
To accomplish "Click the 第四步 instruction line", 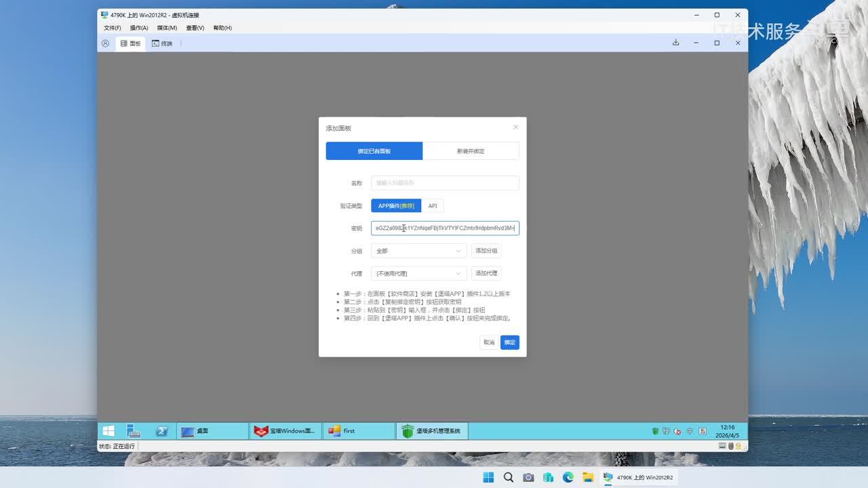I will point(427,319).
